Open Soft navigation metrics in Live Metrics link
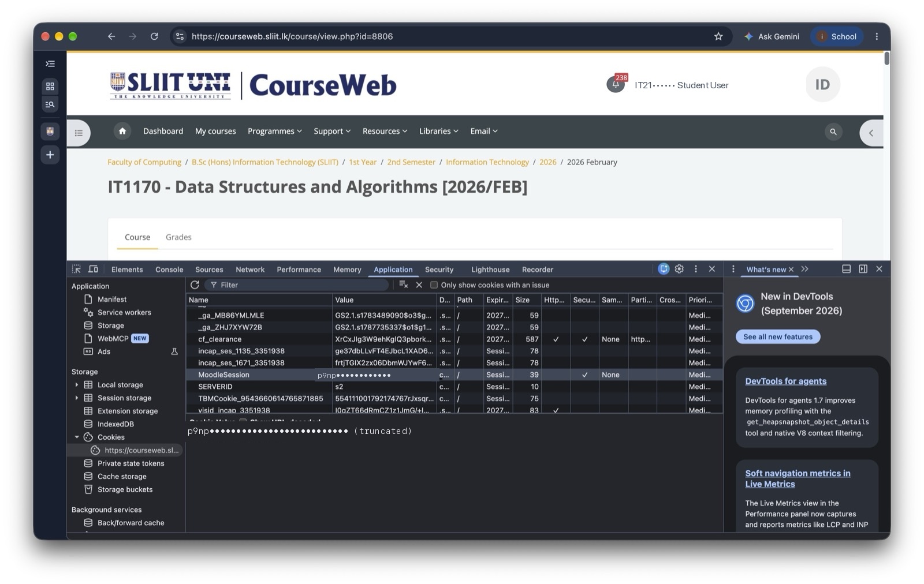Viewport: 924px width, 584px height. [x=798, y=479]
